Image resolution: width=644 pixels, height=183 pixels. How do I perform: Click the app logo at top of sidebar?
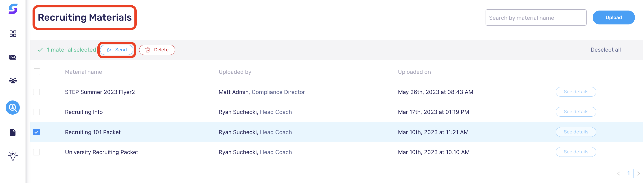click(13, 9)
